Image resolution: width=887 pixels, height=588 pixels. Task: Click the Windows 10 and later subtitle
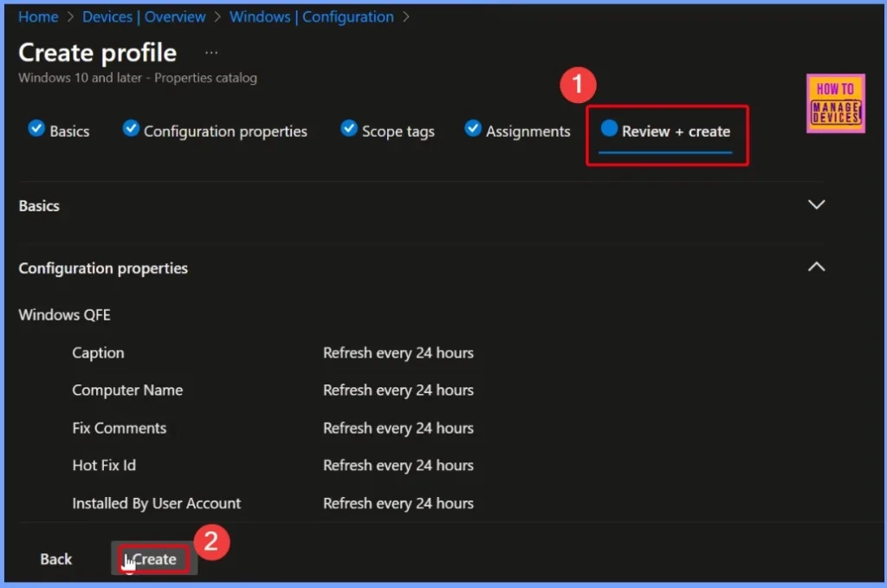click(x=138, y=77)
